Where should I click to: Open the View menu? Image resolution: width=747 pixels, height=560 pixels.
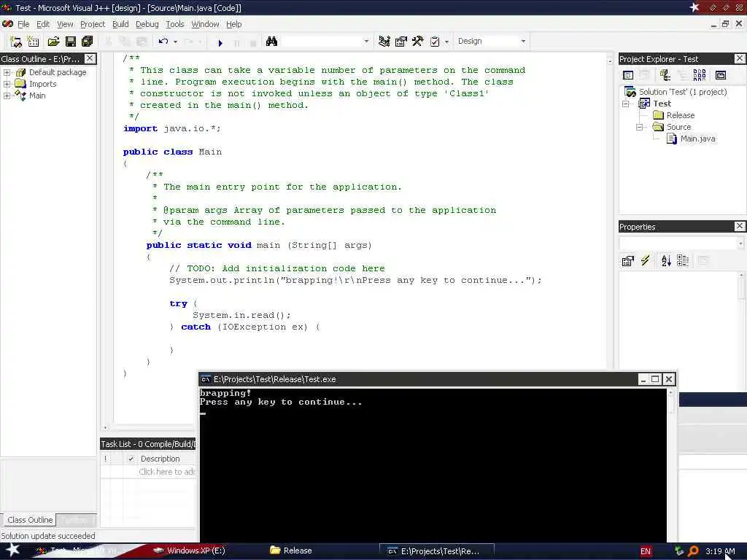click(x=65, y=24)
